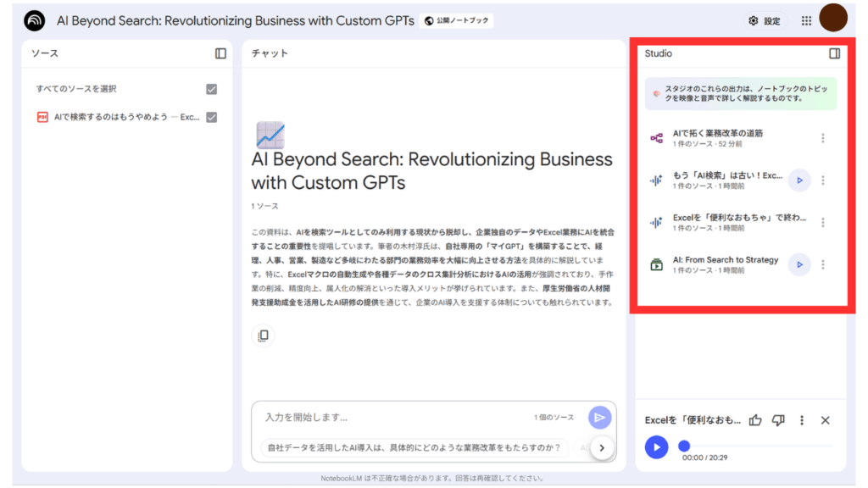This screenshot has height=488, width=868.
Task: Click the audio icon for もう「AI検索」は古い
Action: [x=657, y=180]
